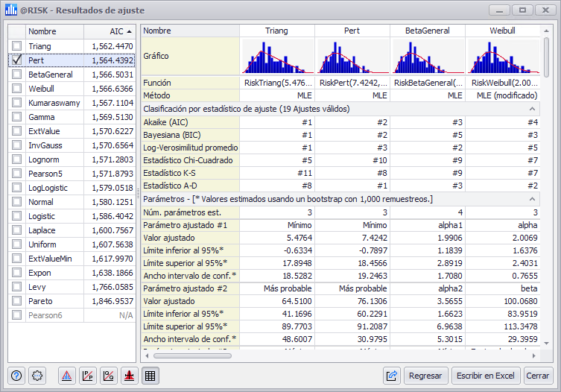Click the Q-Q plot percent icon

coord(108,376)
